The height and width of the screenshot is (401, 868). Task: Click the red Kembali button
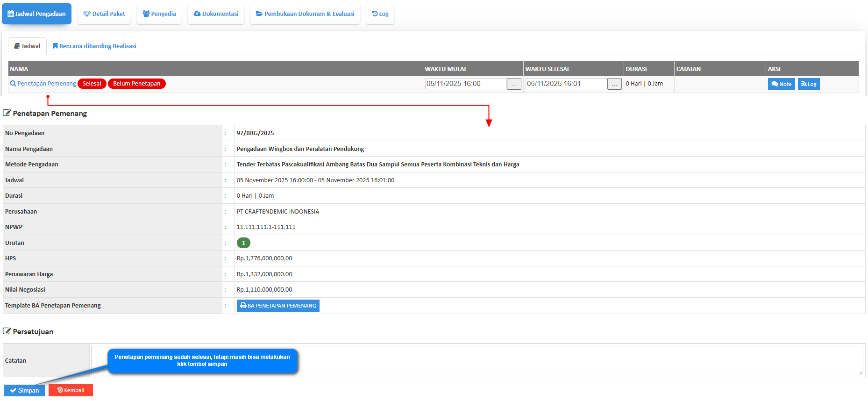pos(71,390)
